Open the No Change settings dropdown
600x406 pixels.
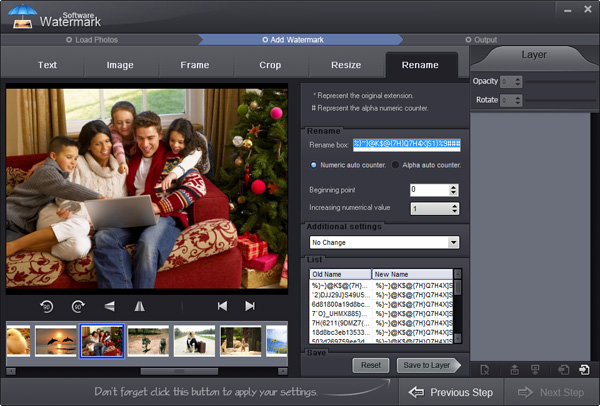[x=453, y=242]
